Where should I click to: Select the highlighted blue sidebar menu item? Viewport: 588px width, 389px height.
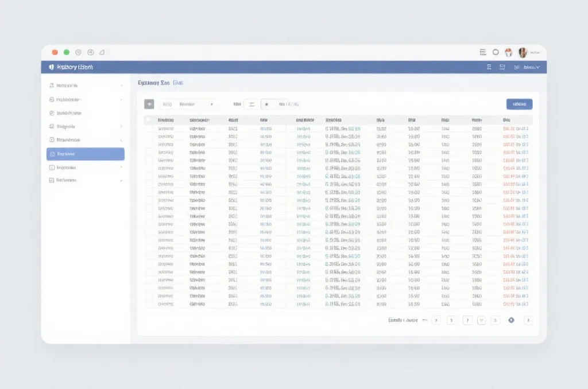coord(86,154)
